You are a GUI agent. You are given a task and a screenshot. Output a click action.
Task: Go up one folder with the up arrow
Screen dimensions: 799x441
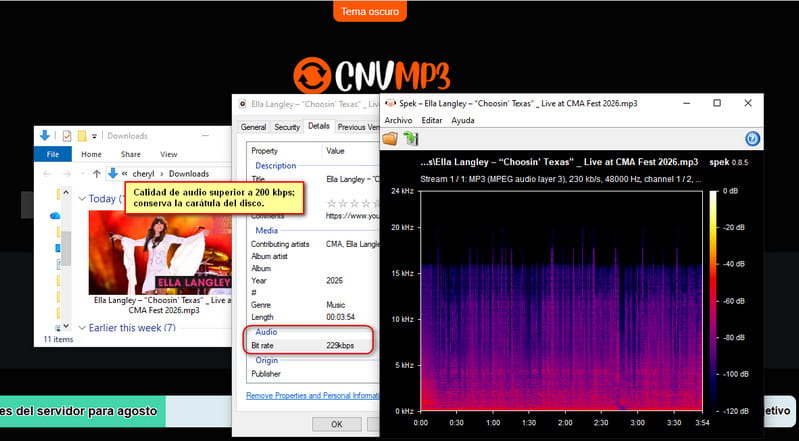pyautogui.click(x=96, y=174)
